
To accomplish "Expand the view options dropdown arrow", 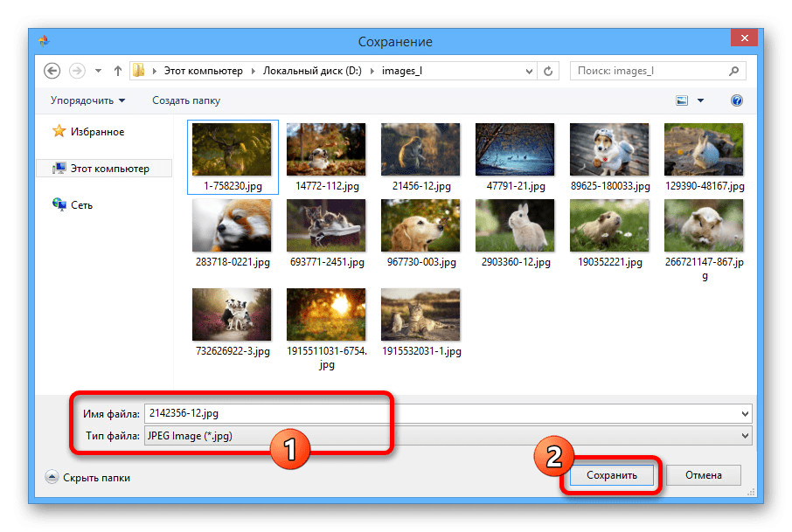I will 700,100.
